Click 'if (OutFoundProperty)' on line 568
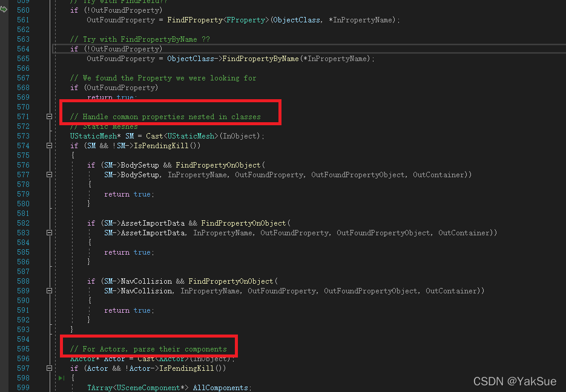 point(114,88)
